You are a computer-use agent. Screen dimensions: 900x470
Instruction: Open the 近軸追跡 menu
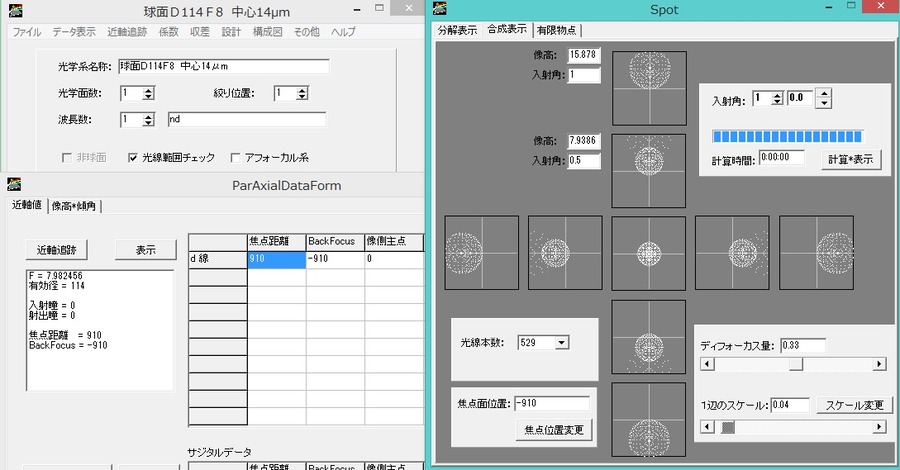pyautogui.click(x=127, y=32)
